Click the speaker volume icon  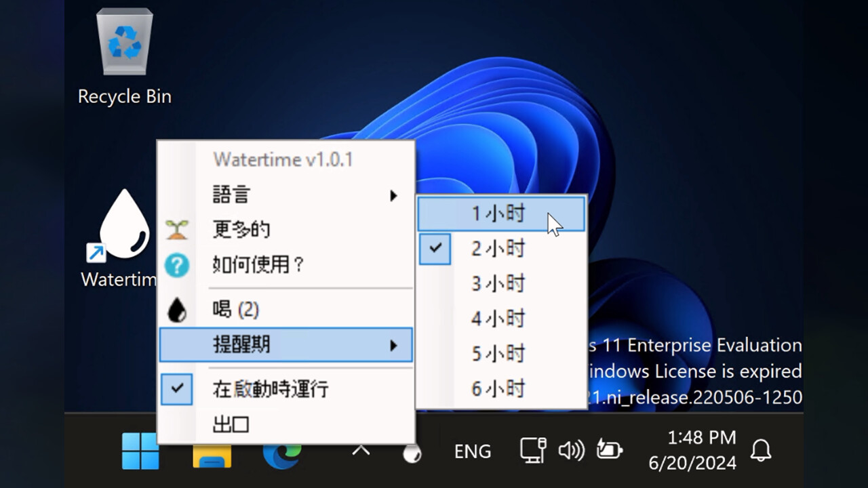(x=571, y=451)
